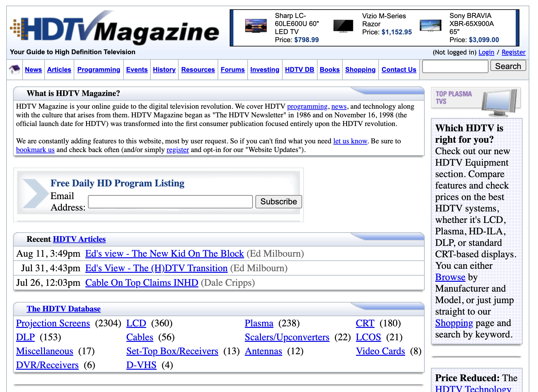
Task: Focus the email address input field
Action: pyautogui.click(x=170, y=202)
